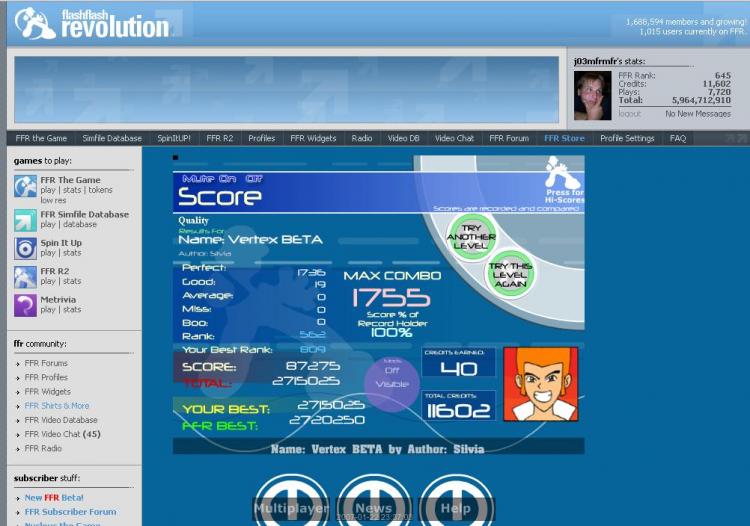Follow the New FFR Beta link
The height and width of the screenshot is (526, 750).
(54, 498)
